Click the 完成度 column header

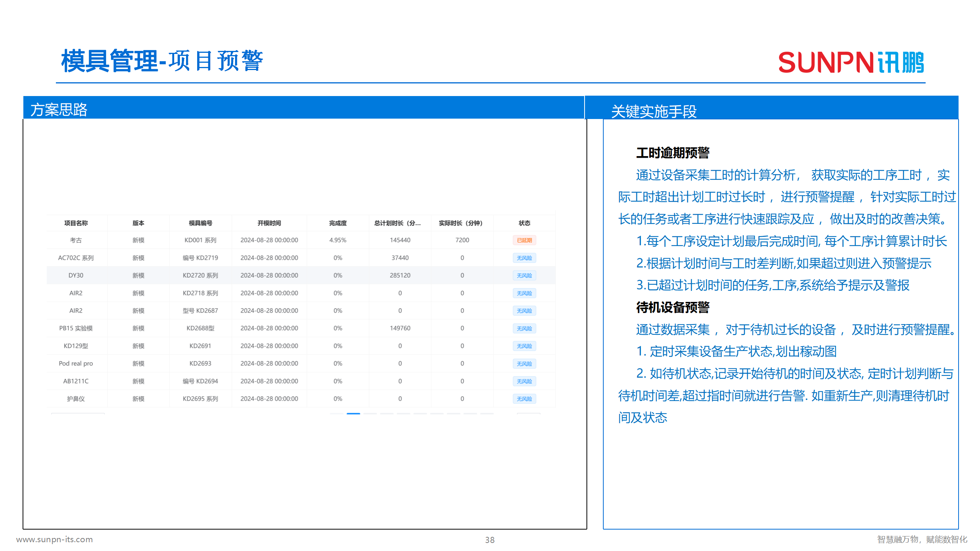pyautogui.click(x=338, y=223)
